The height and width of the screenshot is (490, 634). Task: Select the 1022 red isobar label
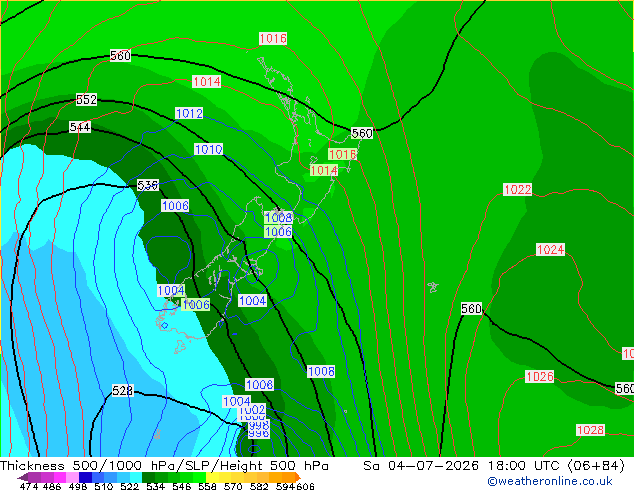(x=518, y=189)
